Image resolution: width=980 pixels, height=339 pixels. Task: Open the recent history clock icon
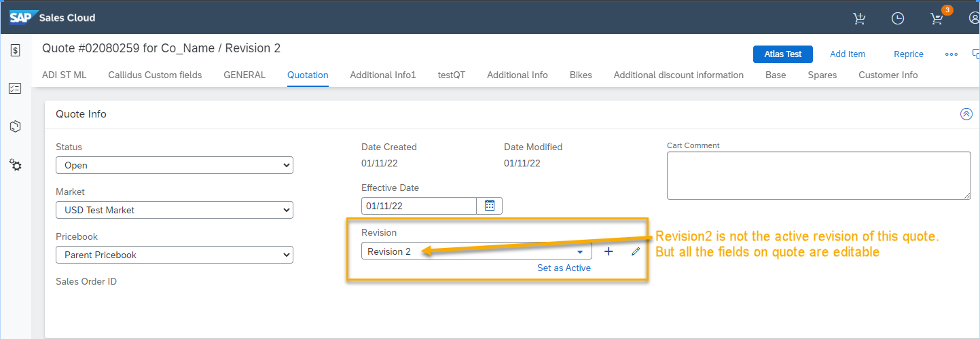pyautogui.click(x=898, y=18)
